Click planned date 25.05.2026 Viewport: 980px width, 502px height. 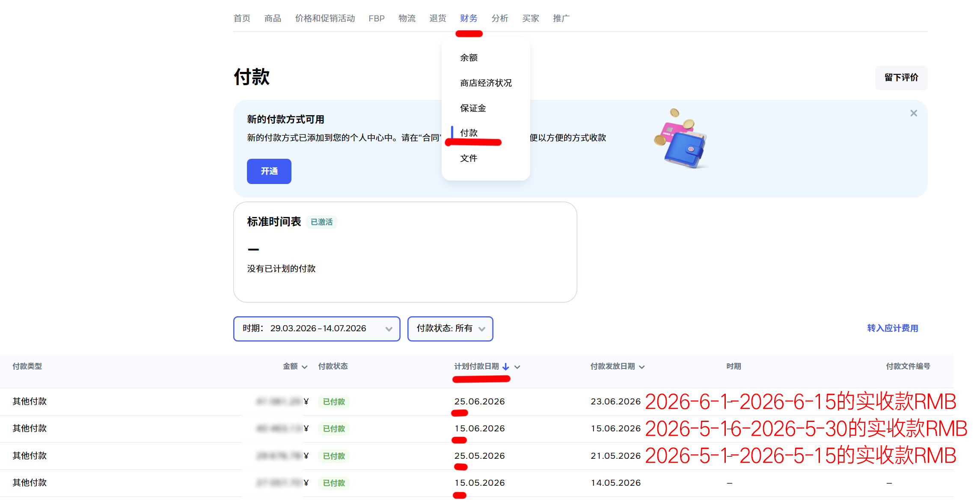[480, 456]
